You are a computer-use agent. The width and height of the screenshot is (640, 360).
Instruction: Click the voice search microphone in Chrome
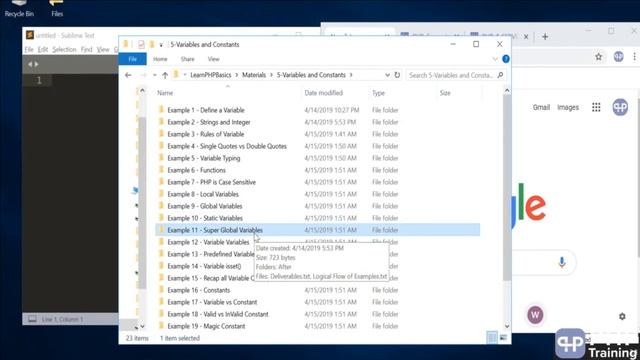tap(562, 262)
